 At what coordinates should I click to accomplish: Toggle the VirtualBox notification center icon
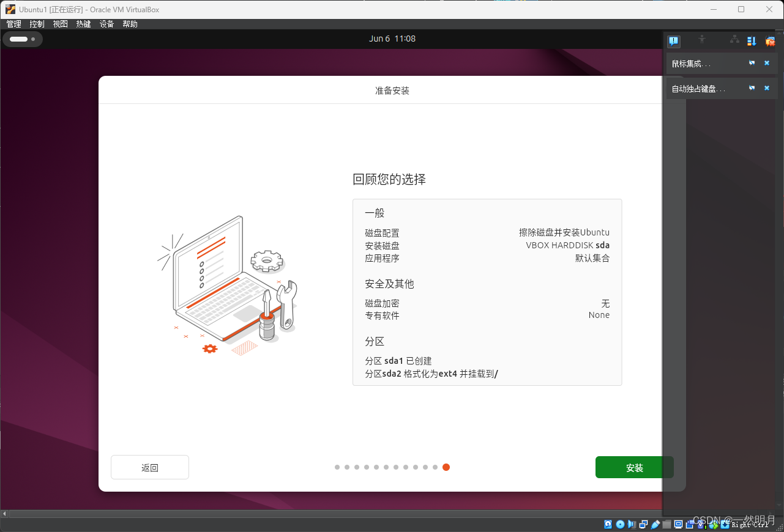(x=674, y=41)
